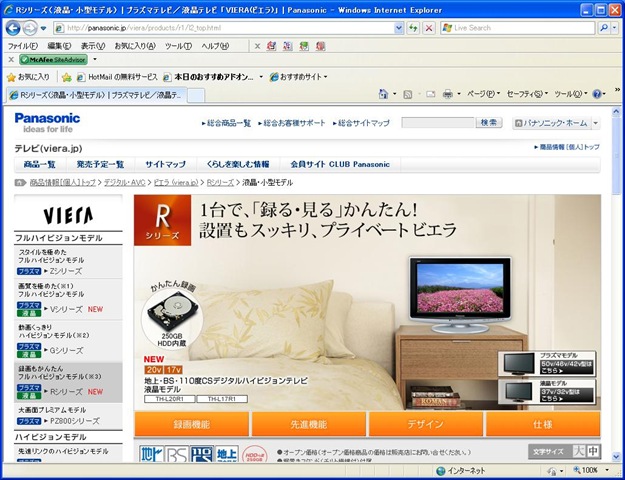625x480 pixels.
Task: Expand the address bar history dropdown
Action: point(399,28)
